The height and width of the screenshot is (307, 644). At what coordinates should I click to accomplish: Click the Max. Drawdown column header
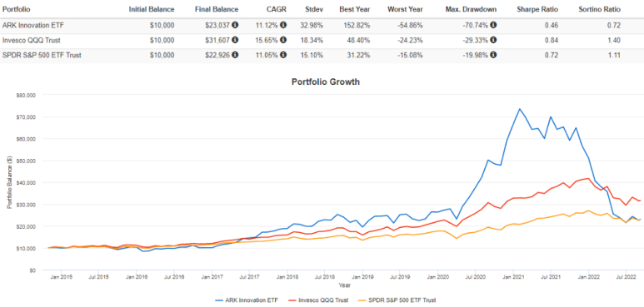click(x=471, y=9)
